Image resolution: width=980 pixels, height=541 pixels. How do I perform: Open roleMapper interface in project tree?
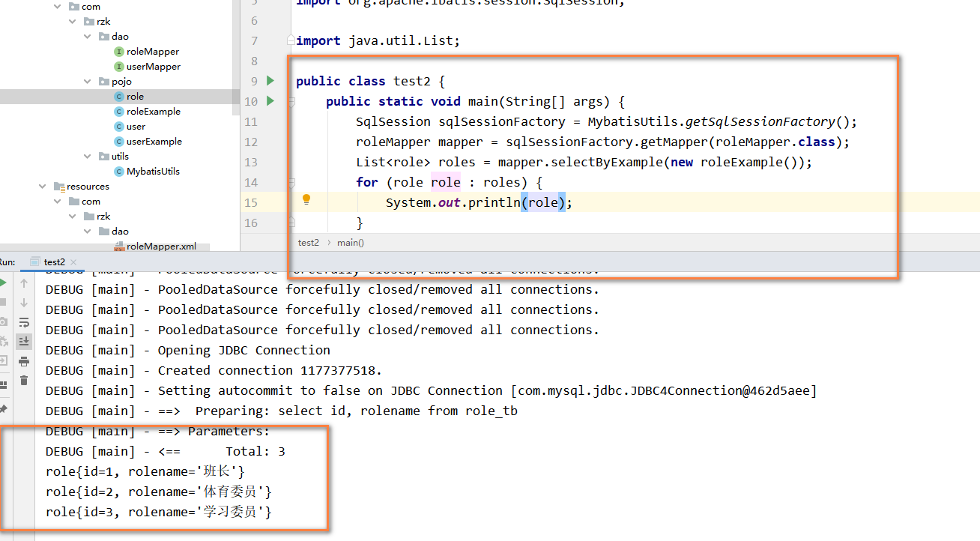pyautogui.click(x=152, y=52)
